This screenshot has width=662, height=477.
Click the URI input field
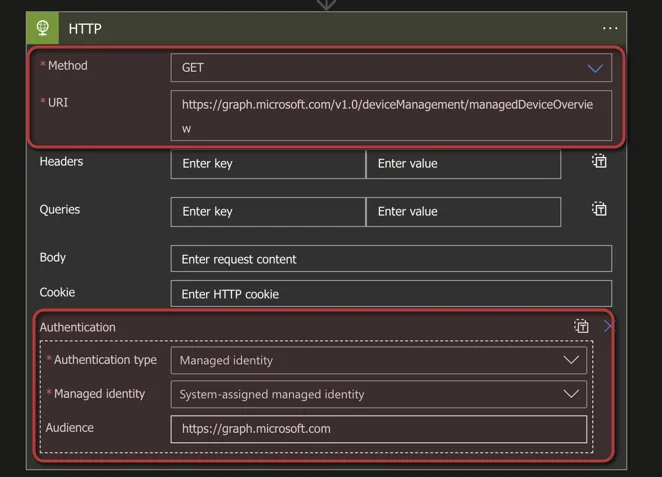[x=391, y=115]
